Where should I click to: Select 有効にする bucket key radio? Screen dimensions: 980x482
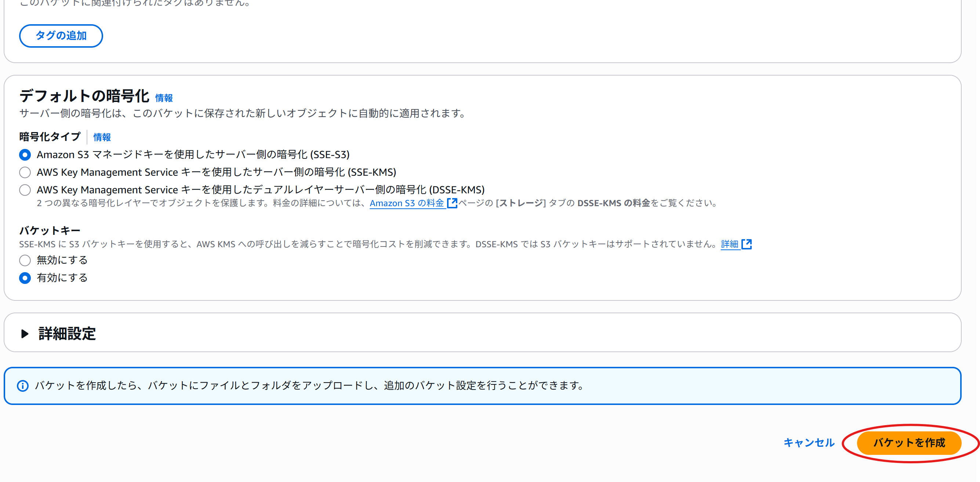(x=25, y=278)
